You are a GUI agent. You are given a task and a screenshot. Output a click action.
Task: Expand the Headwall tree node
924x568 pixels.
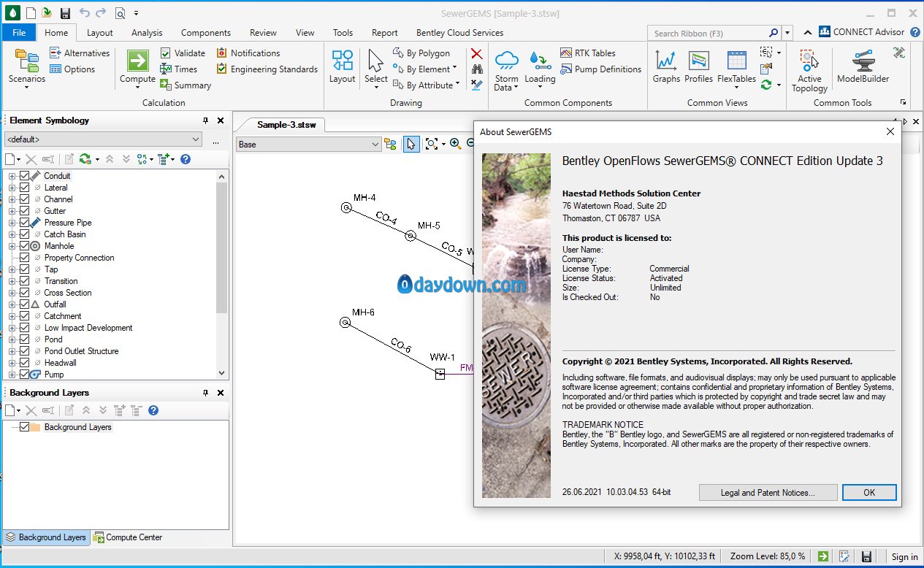click(x=12, y=363)
